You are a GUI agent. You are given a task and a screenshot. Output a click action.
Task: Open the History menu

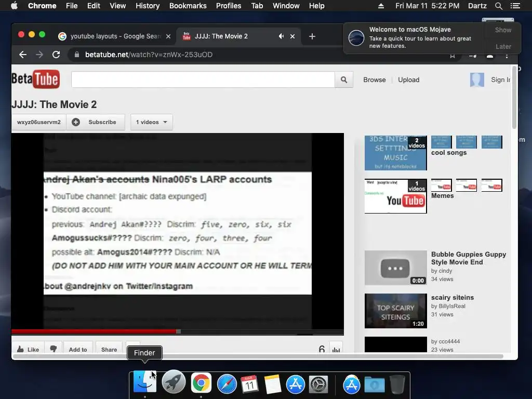pos(148,6)
